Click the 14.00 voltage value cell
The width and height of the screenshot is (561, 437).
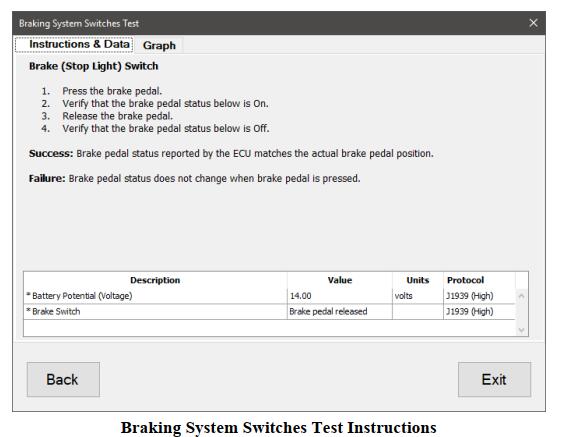(340, 296)
